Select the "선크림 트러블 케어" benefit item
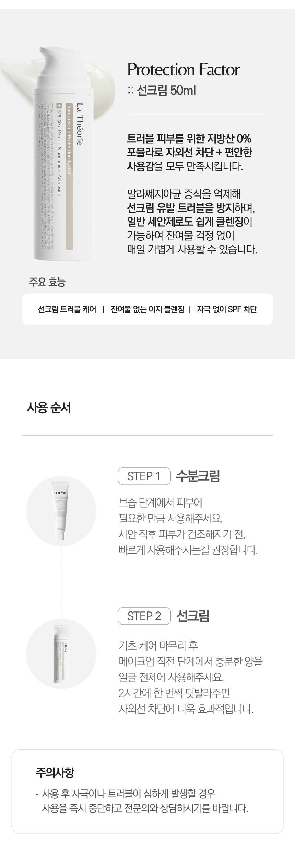The height and width of the screenshot is (868, 295). coord(67,309)
